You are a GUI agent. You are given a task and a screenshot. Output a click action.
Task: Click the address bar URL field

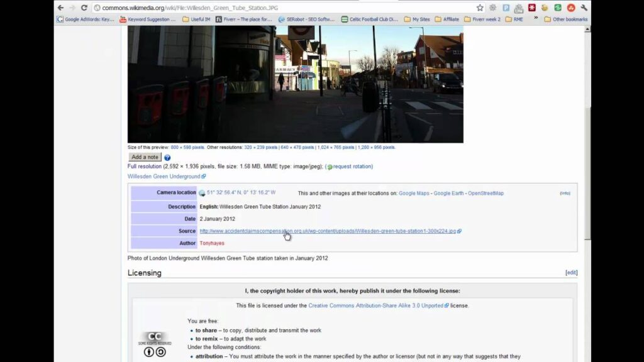[284, 8]
